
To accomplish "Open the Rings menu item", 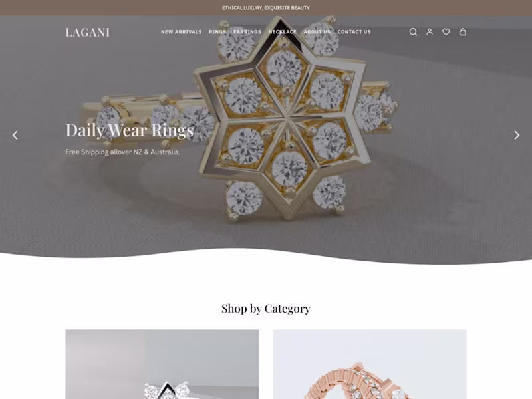I will pos(217,32).
